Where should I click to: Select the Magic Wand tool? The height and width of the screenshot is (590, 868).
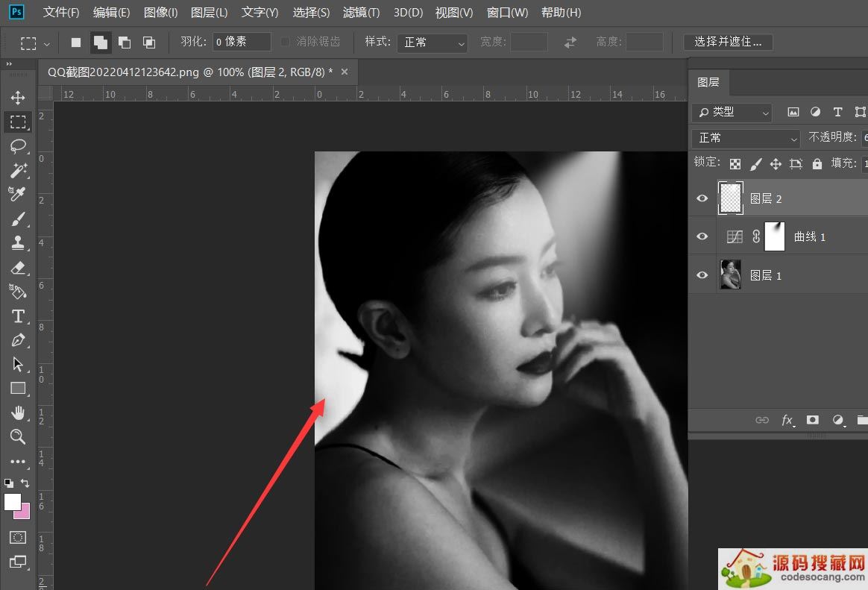coord(18,170)
